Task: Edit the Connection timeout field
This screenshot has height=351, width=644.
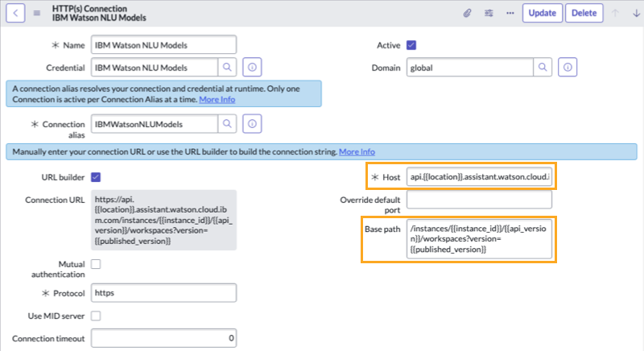Action: [163, 338]
